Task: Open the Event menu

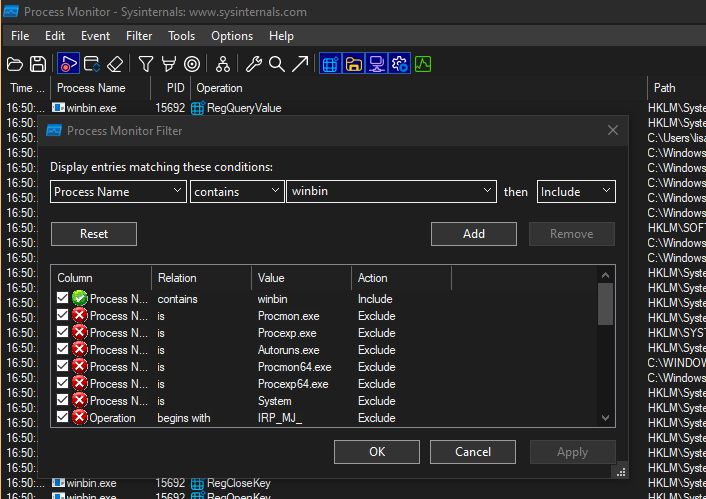Action: coord(95,36)
